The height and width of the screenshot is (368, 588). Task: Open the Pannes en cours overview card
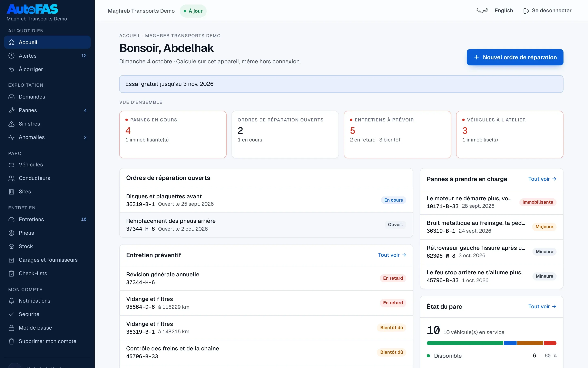click(x=173, y=134)
